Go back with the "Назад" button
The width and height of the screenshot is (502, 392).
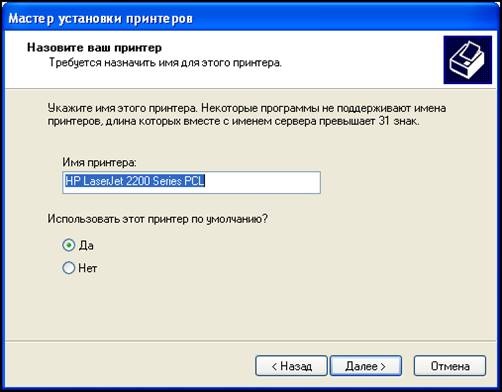click(x=291, y=366)
